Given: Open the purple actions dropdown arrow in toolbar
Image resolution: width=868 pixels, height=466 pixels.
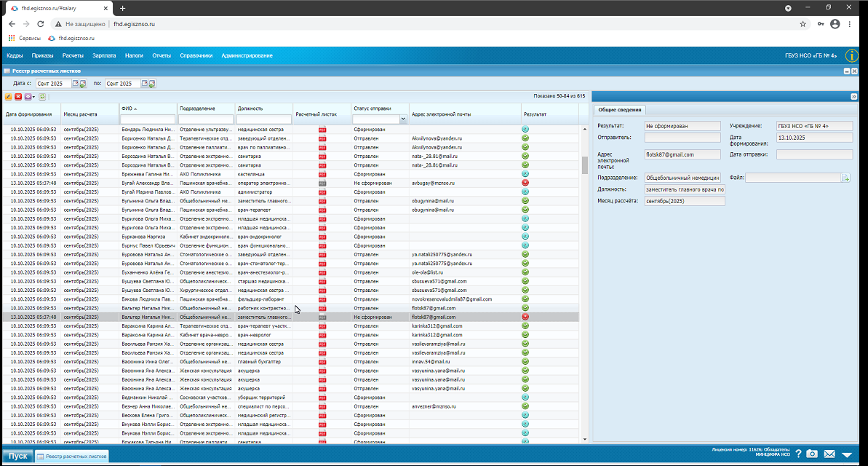Looking at the screenshot, I should click(33, 96).
